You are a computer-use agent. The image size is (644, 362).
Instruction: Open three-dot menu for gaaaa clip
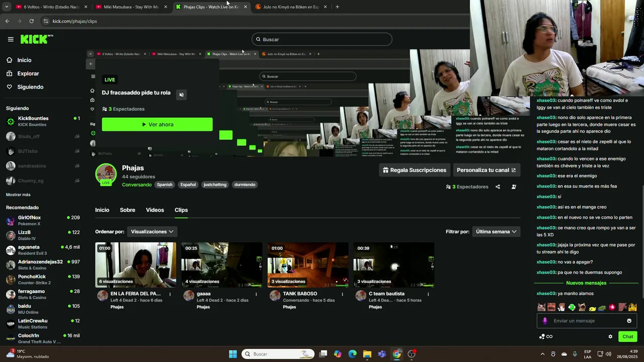coord(256,294)
